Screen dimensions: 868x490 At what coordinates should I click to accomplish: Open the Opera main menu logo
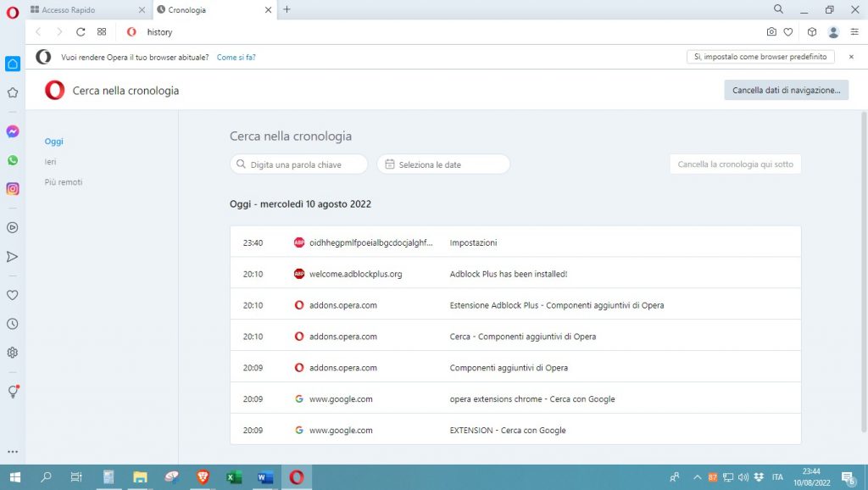click(x=12, y=11)
